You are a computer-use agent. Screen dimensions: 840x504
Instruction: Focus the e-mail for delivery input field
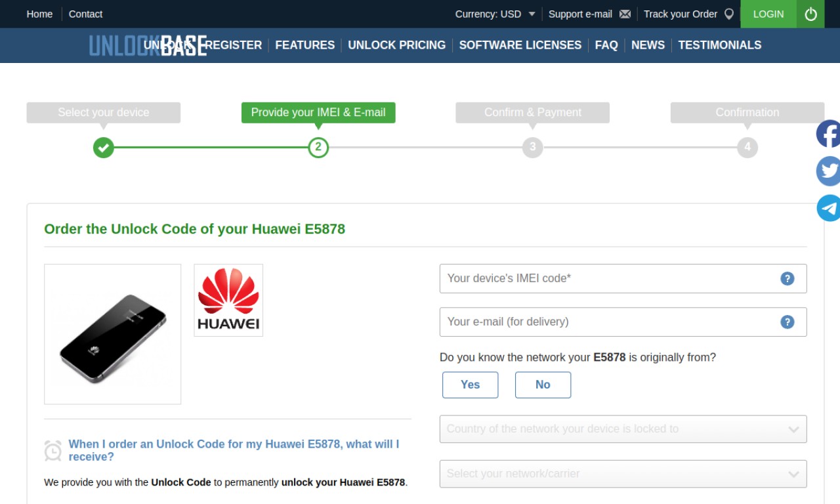tap(623, 322)
